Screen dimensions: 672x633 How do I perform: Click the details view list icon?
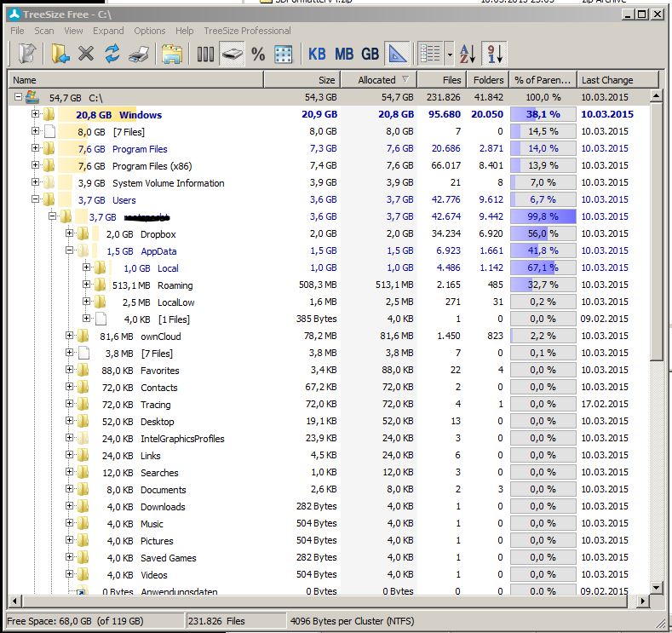(x=430, y=54)
